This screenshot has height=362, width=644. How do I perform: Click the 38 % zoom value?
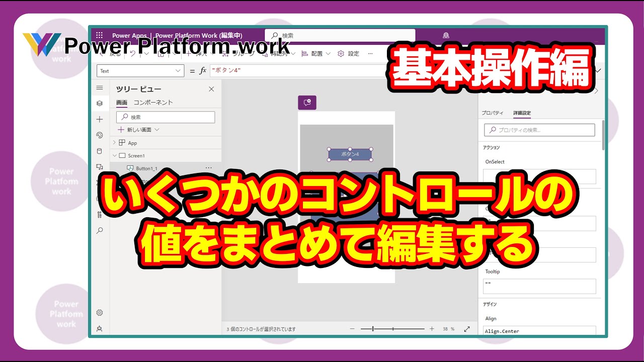point(448,329)
